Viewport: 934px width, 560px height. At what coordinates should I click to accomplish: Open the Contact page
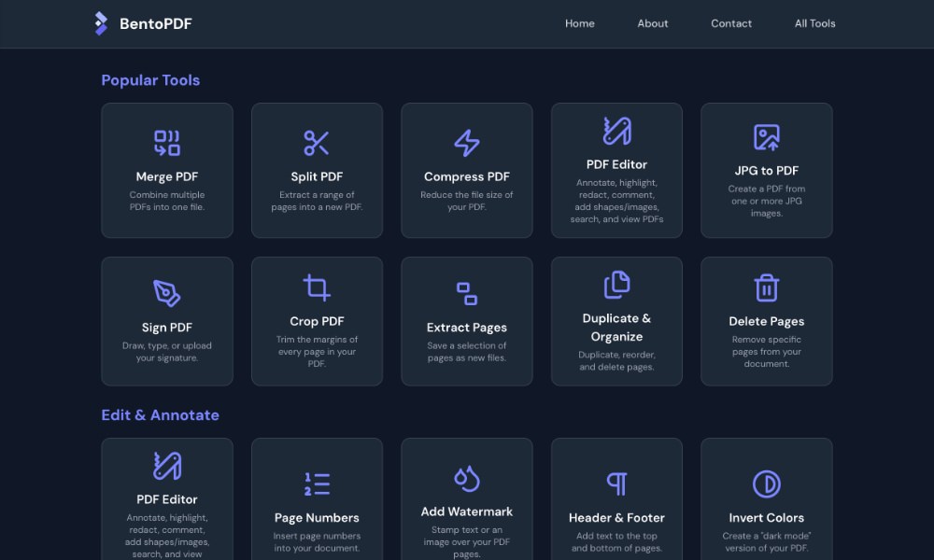coord(731,23)
